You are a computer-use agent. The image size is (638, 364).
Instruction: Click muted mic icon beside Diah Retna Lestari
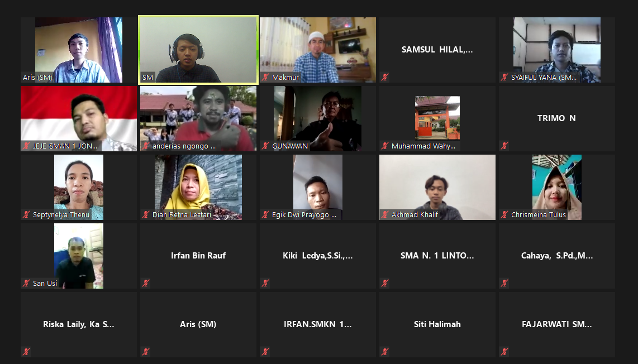click(x=146, y=215)
